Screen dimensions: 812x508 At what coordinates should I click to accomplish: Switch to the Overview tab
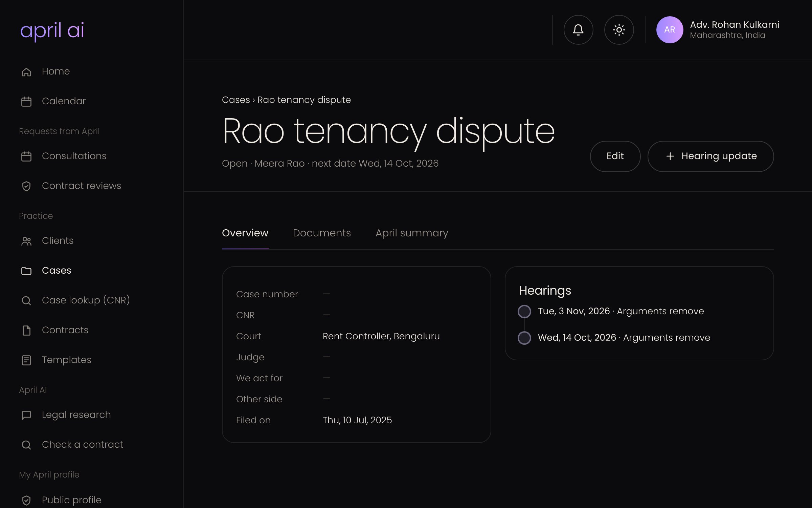(245, 233)
